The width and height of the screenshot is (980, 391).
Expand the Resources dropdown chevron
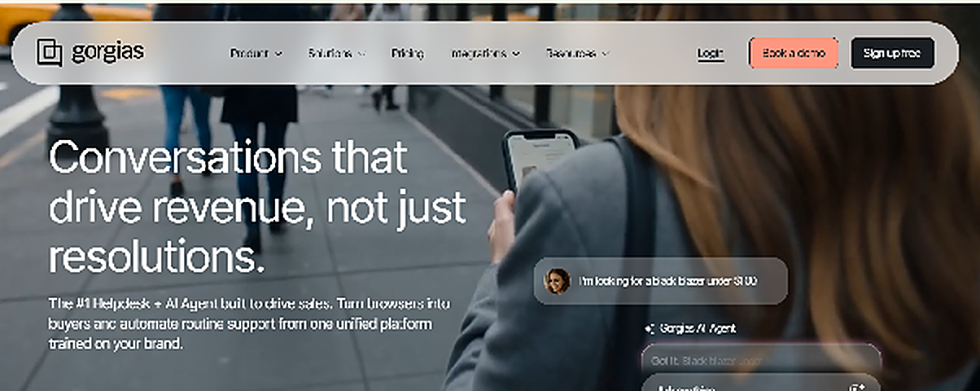(605, 54)
